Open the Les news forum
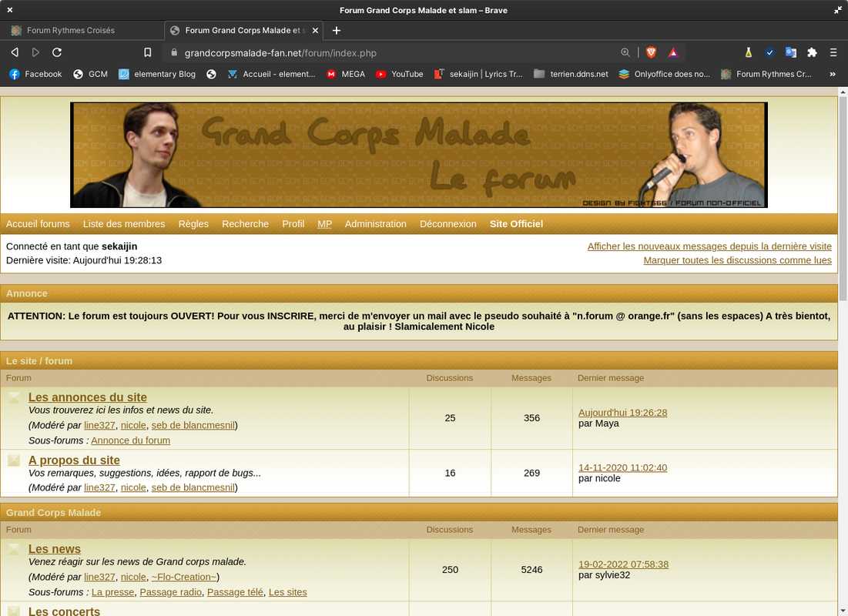This screenshot has width=848, height=616. (55, 549)
